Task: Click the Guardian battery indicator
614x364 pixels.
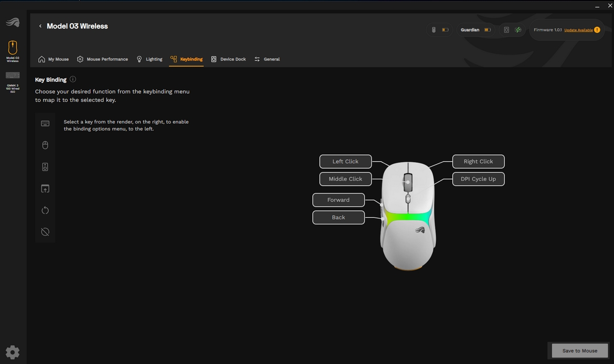Action: coord(475,30)
